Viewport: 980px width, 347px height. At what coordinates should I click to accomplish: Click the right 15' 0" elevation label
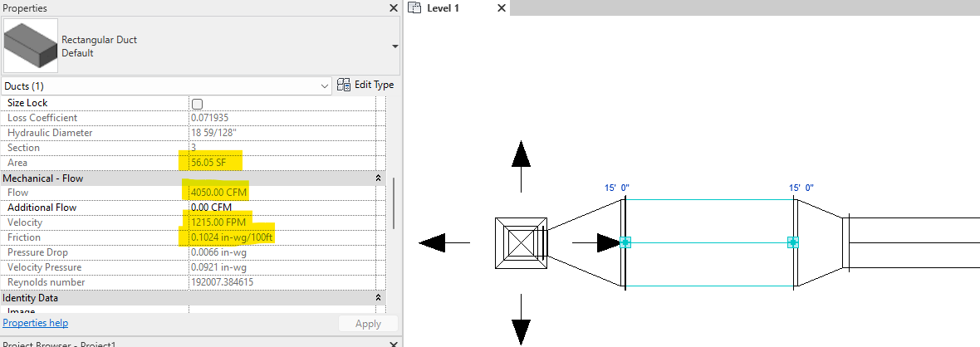pyautogui.click(x=801, y=188)
